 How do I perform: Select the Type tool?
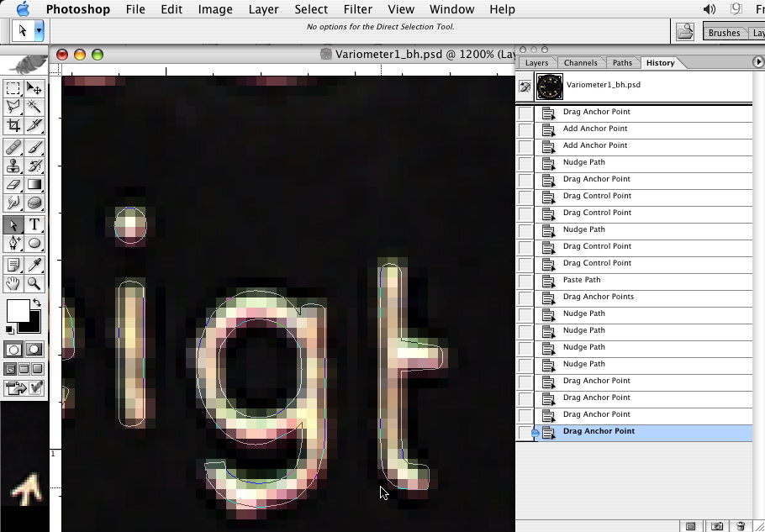[34, 224]
